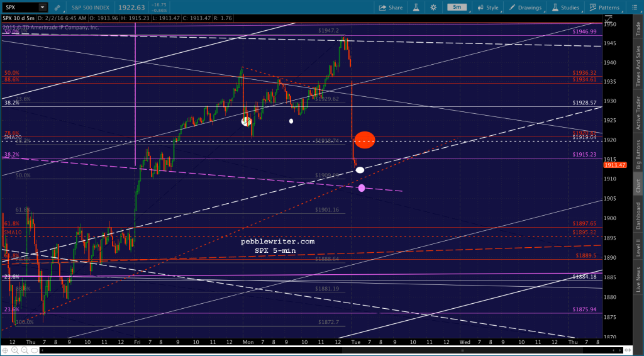The height and width of the screenshot is (356, 644).
Task: Click the pink dot marker on dashed line
Action: [x=362, y=188]
